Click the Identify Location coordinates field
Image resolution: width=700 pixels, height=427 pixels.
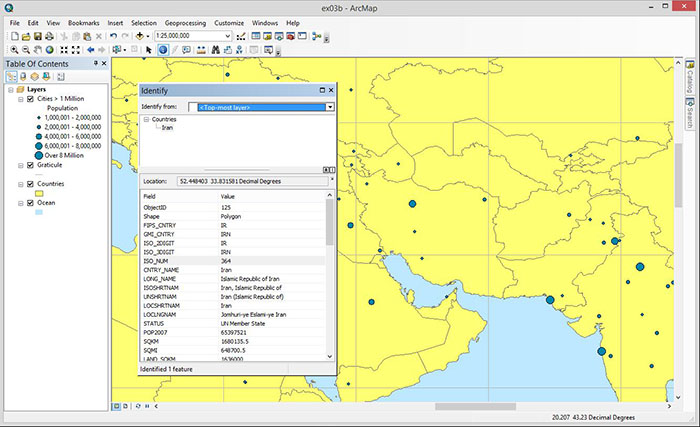[x=253, y=181]
